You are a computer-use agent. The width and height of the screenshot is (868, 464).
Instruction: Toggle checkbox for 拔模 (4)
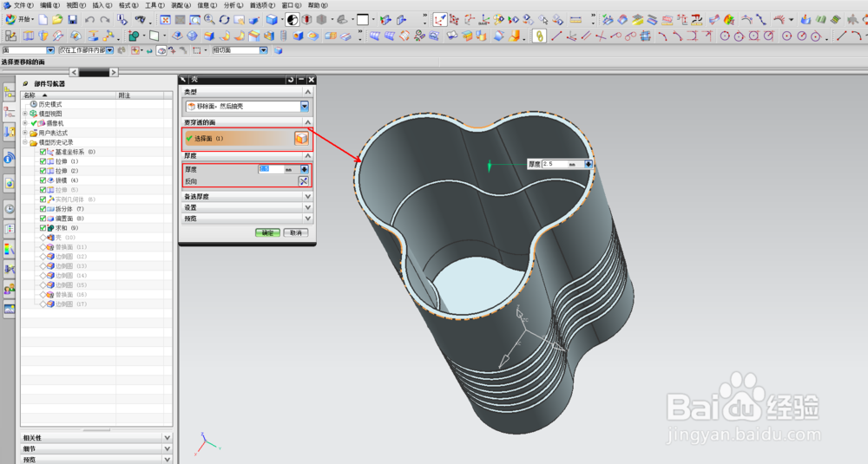click(43, 180)
